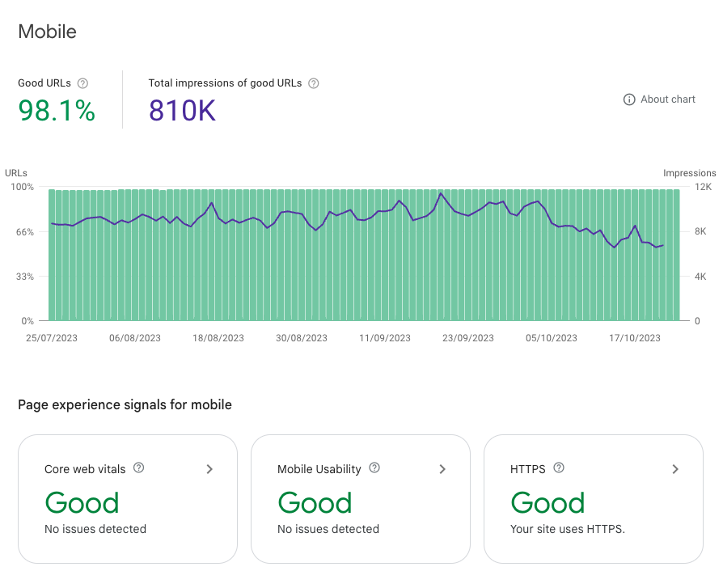Select the 17/10/2023 date on chart axis

635,338
